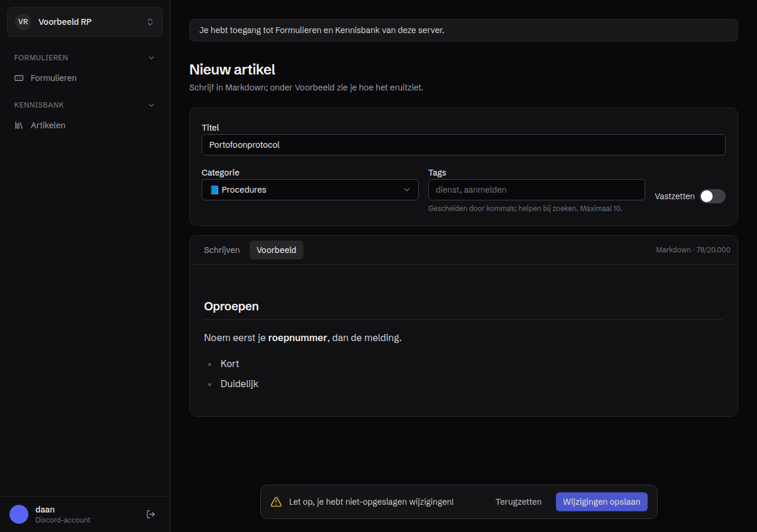The width and height of the screenshot is (757, 532).
Task: Click the Titel field containing Portofoonprotocol
Action: (464, 145)
